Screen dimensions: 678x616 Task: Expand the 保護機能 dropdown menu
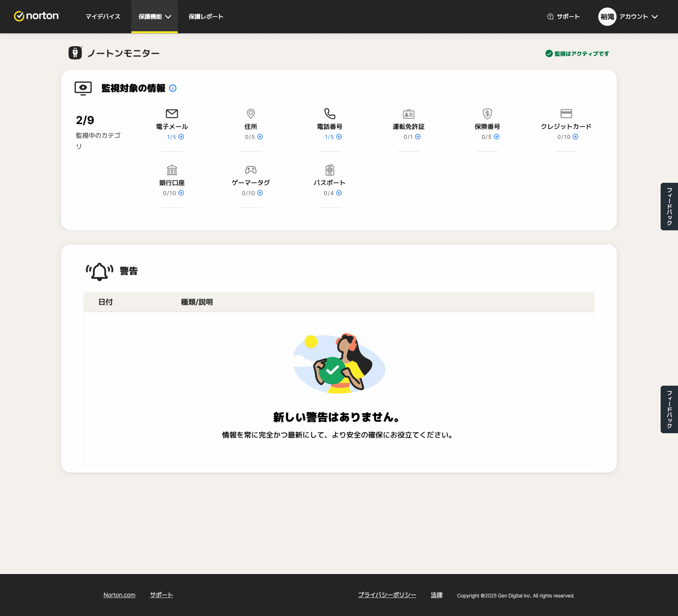(154, 16)
